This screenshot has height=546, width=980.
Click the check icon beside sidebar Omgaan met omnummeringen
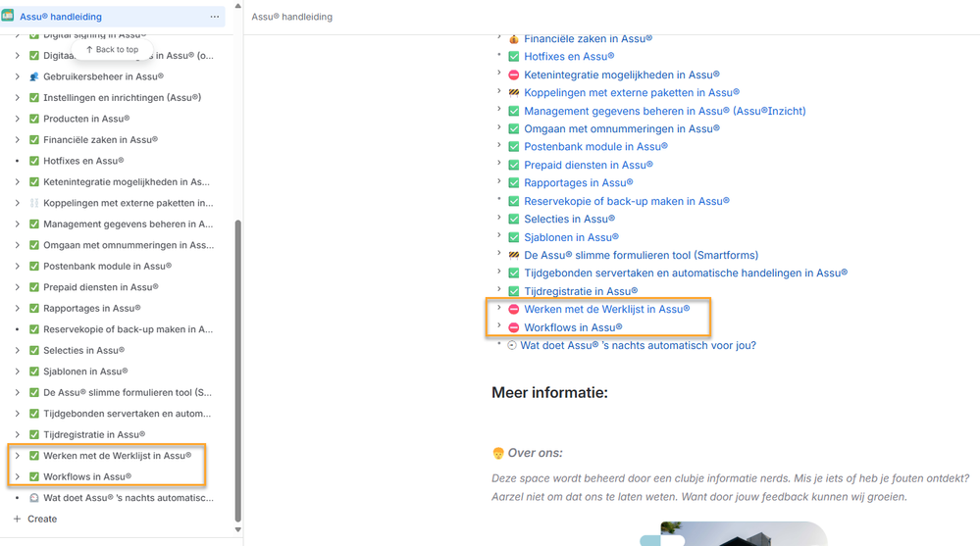coord(34,245)
